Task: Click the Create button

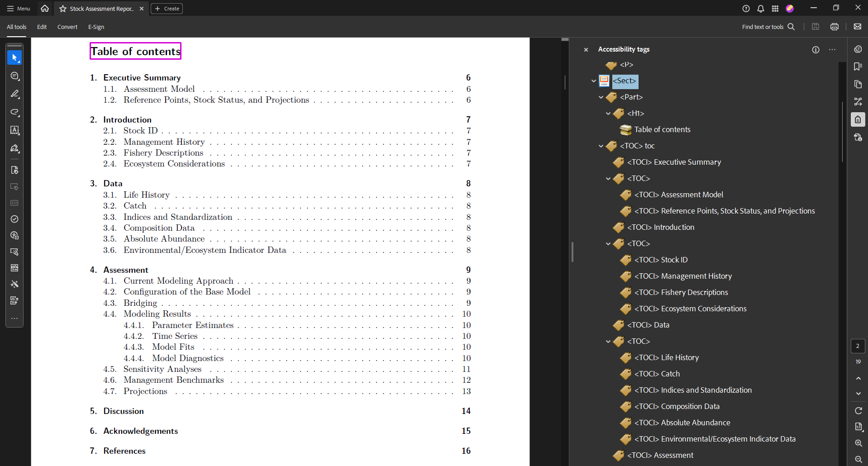Action: 167,8
